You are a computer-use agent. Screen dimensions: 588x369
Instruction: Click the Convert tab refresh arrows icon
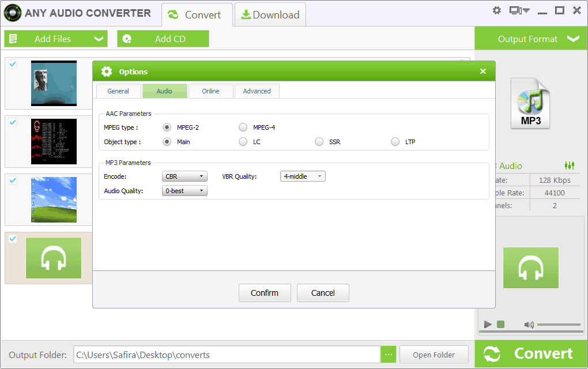point(173,14)
